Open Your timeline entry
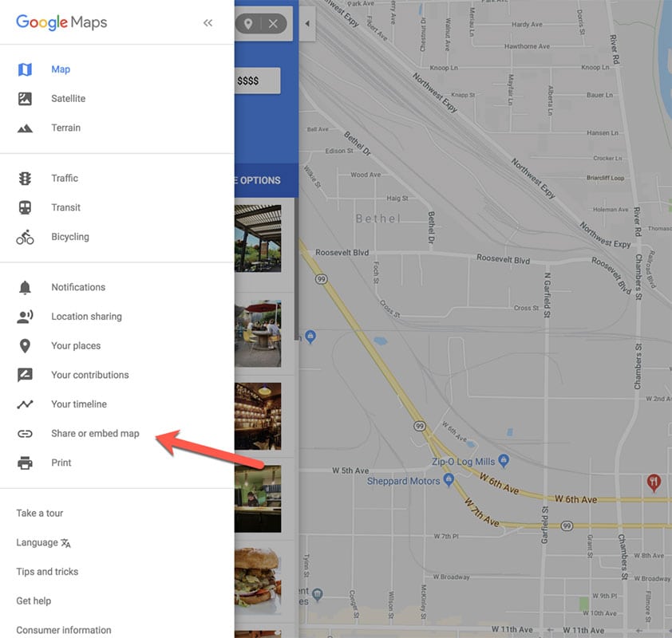The height and width of the screenshot is (638, 672). click(x=79, y=404)
